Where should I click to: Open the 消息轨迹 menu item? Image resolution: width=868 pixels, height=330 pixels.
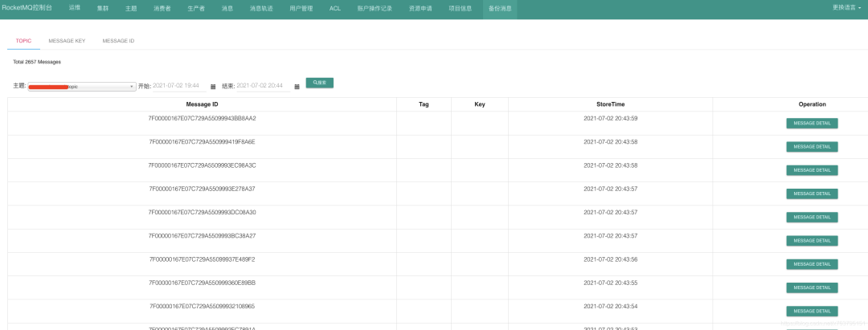pos(261,8)
